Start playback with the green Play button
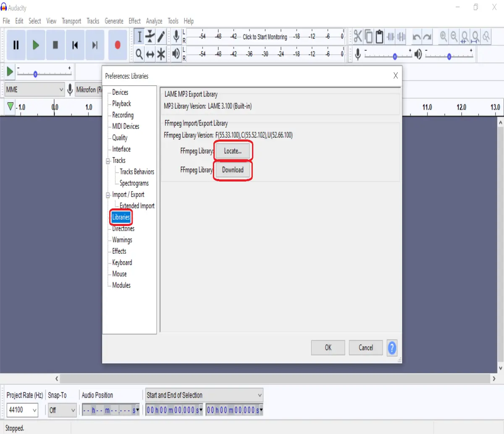This screenshot has height=434, width=504. (x=36, y=45)
